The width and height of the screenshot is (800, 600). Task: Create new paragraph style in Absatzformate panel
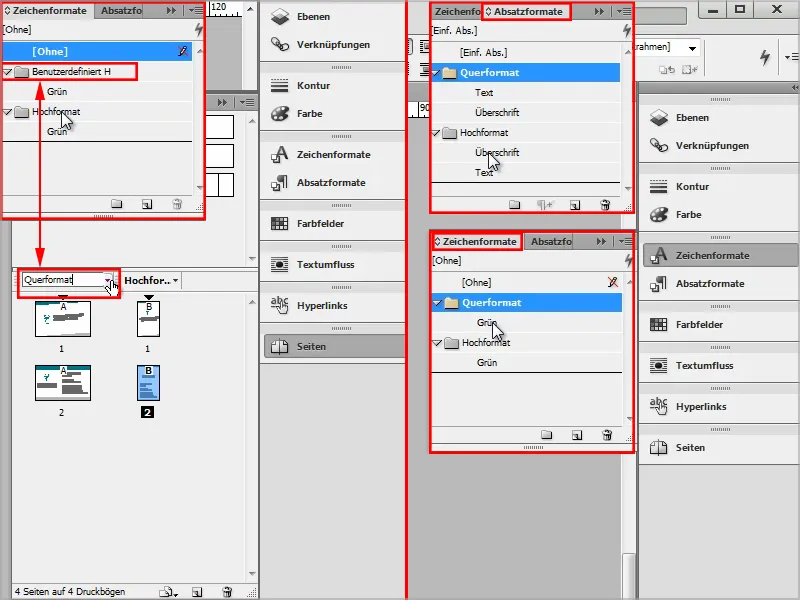(x=575, y=205)
